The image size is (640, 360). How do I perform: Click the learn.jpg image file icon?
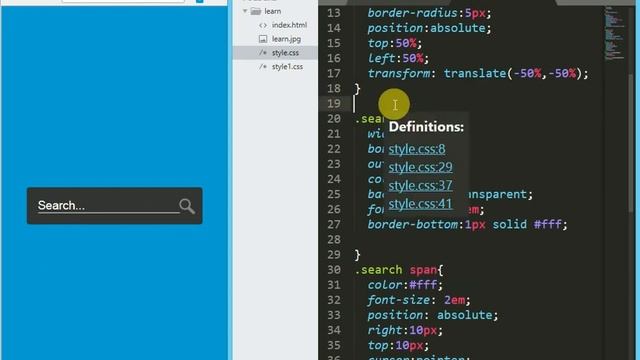[x=263, y=39]
